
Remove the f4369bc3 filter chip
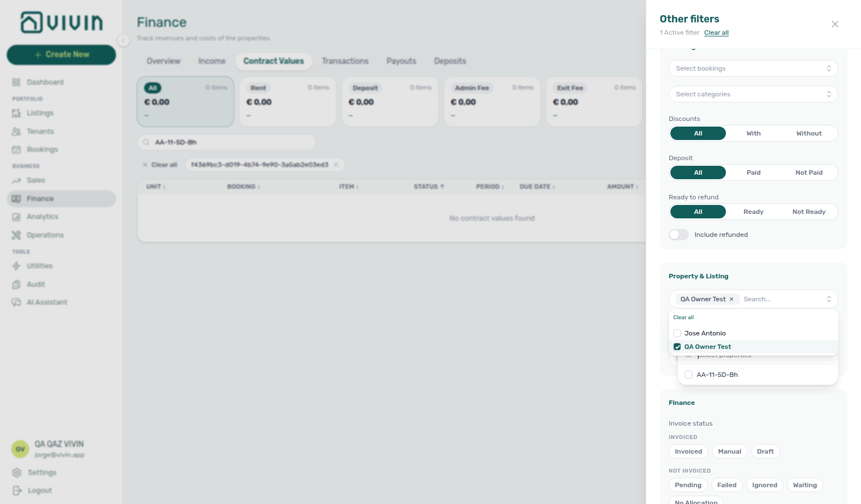tap(336, 165)
